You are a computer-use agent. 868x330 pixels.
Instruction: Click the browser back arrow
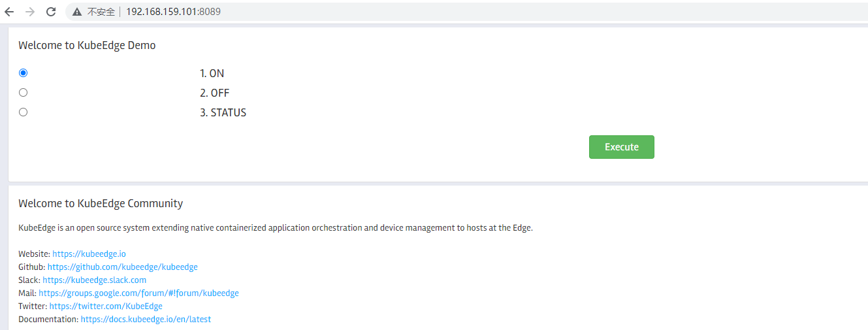click(x=9, y=12)
